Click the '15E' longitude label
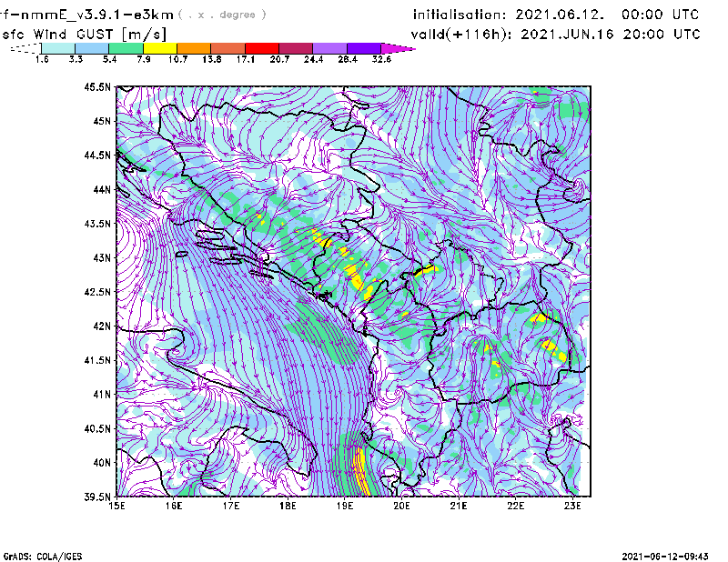 tap(116, 506)
